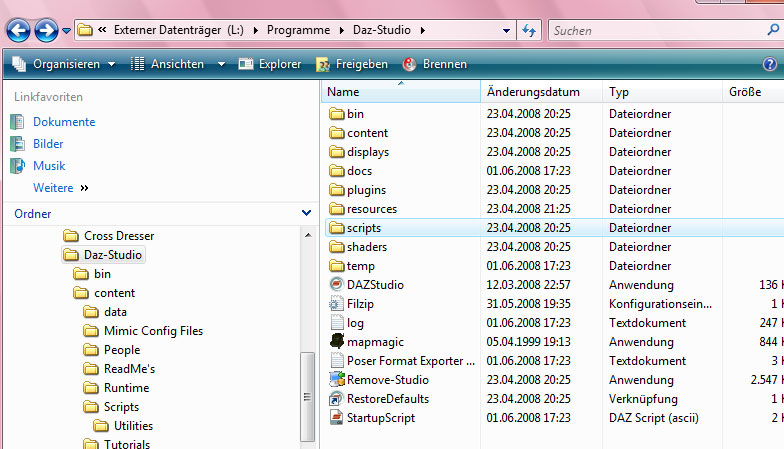Select the displays folder icon
The height and width of the screenshot is (449, 784).
pos(337,152)
